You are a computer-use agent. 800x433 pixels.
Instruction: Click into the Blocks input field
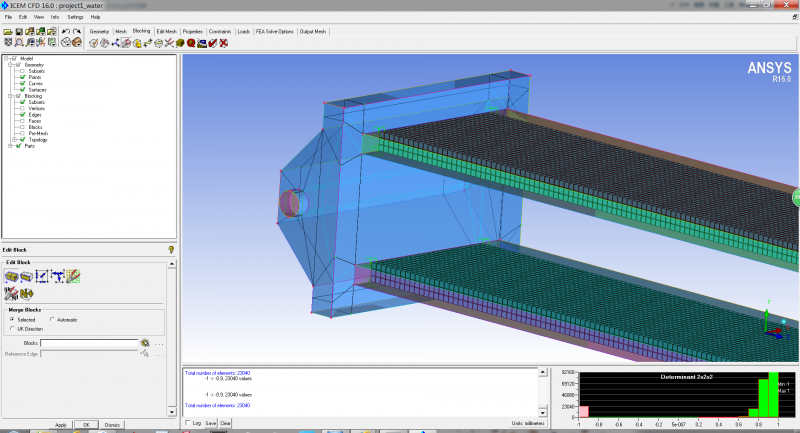88,343
